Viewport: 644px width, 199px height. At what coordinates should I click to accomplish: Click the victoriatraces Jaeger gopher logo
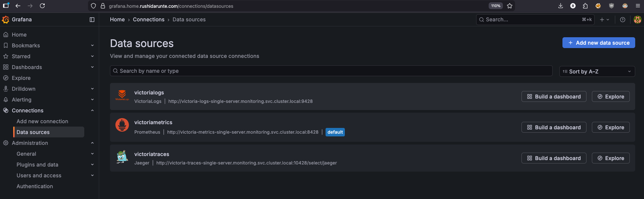122,157
